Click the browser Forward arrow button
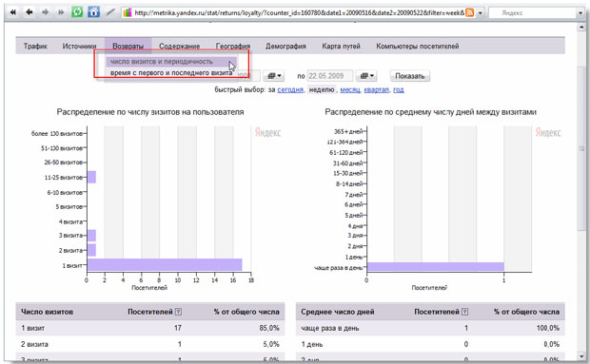This screenshot has height=364, width=590. coord(45,12)
